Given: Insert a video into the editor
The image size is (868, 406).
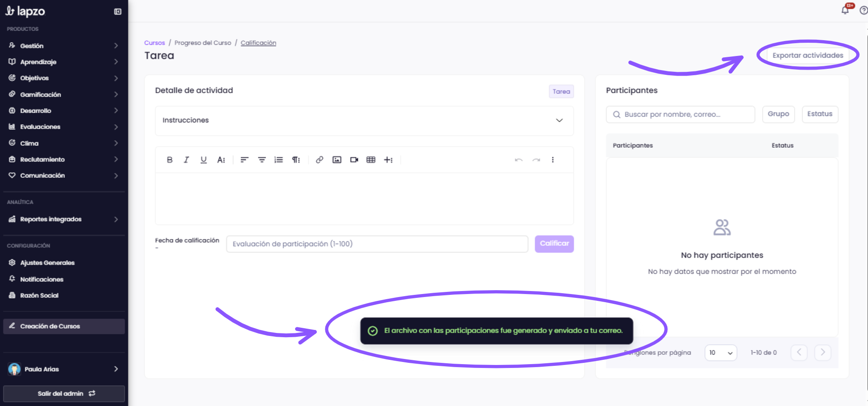Looking at the screenshot, I should (x=354, y=160).
